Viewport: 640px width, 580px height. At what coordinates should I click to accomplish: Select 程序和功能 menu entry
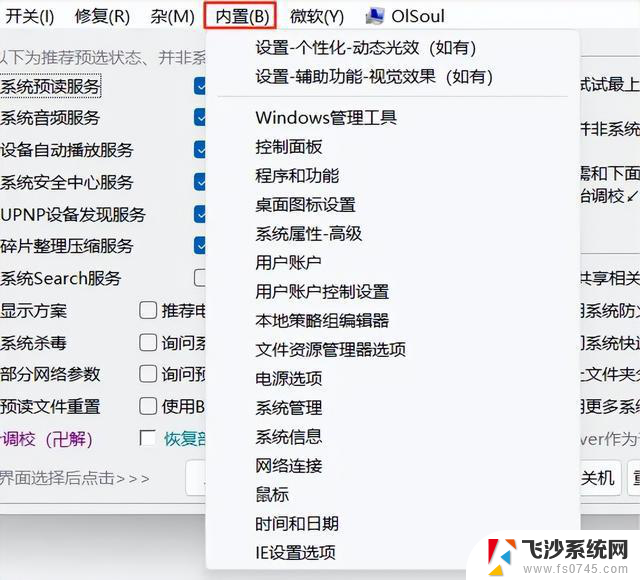pyautogui.click(x=297, y=176)
